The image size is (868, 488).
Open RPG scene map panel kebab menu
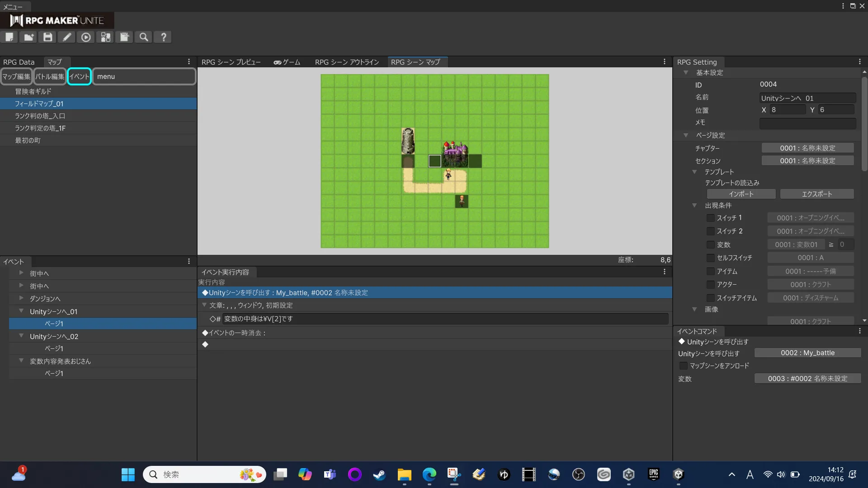tap(665, 62)
